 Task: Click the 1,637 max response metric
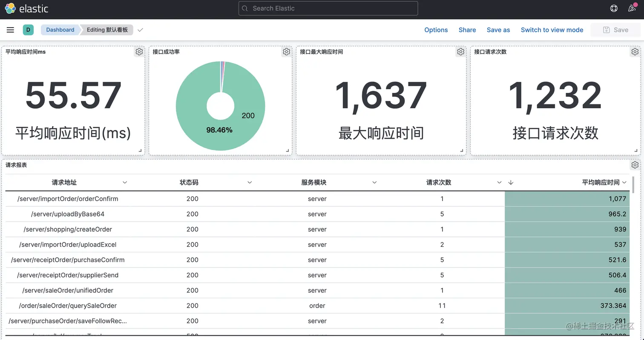[x=381, y=96]
